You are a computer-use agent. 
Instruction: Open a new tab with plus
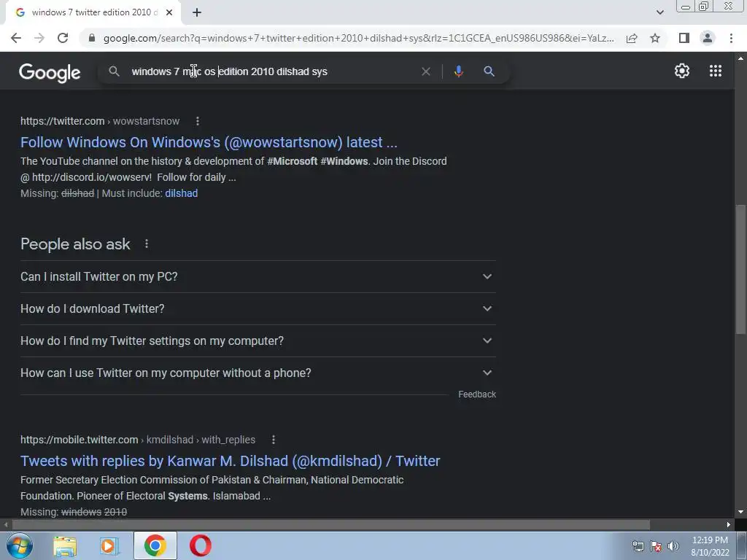[x=197, y=12]
